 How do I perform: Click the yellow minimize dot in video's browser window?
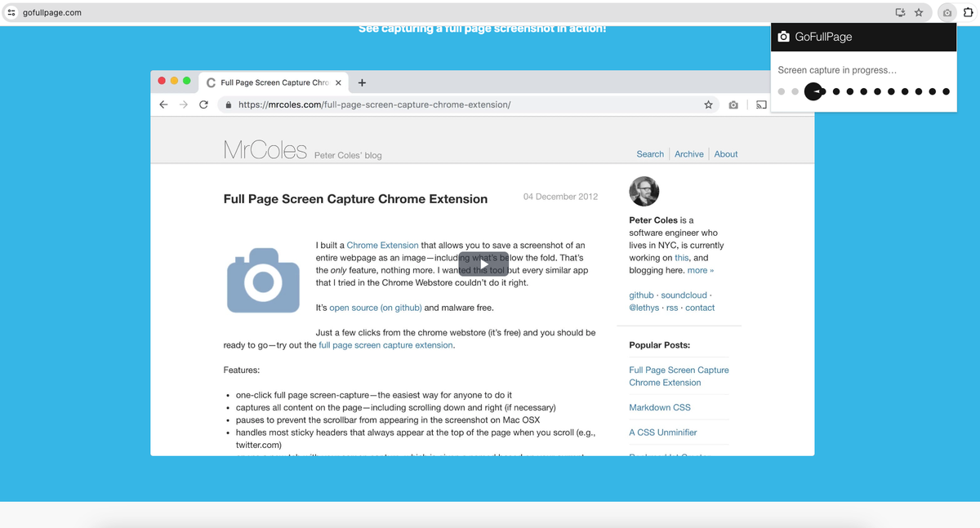(174, 81)
